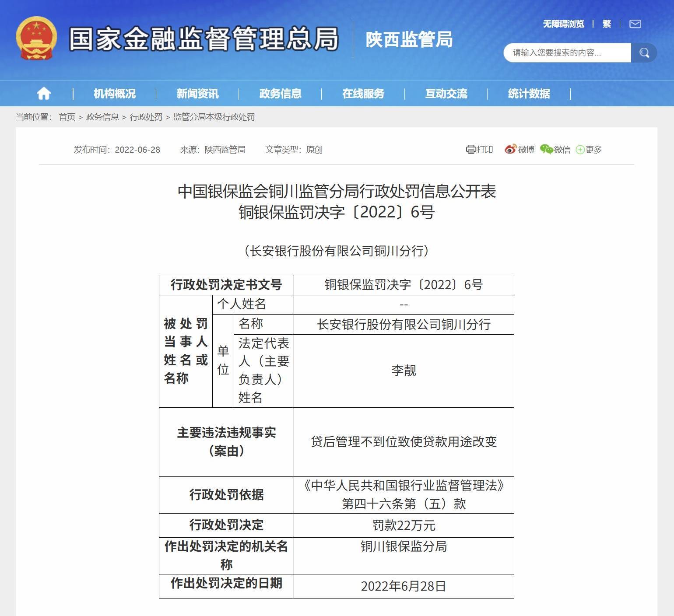
Task: Click the printer icon to print
Action: (470, 150)
